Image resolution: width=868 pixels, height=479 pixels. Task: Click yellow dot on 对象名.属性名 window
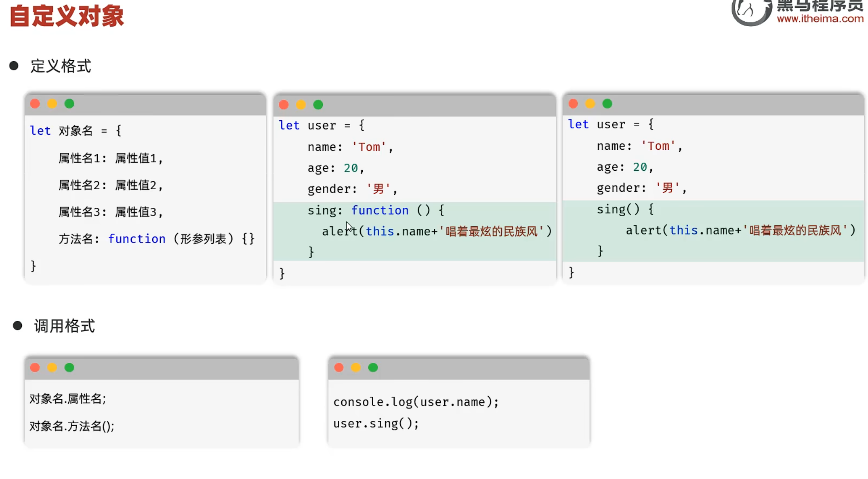point(52,368)
